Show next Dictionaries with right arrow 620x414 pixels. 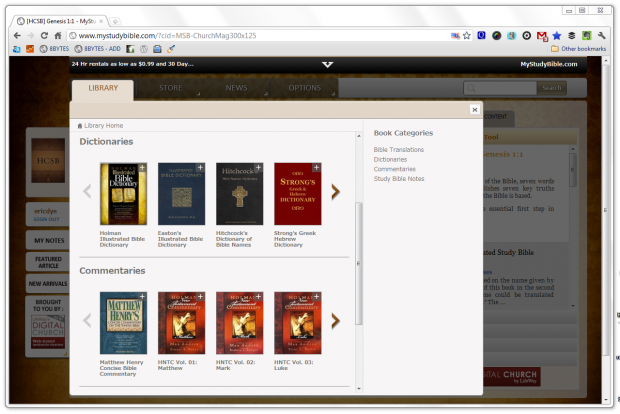[335, 192]
